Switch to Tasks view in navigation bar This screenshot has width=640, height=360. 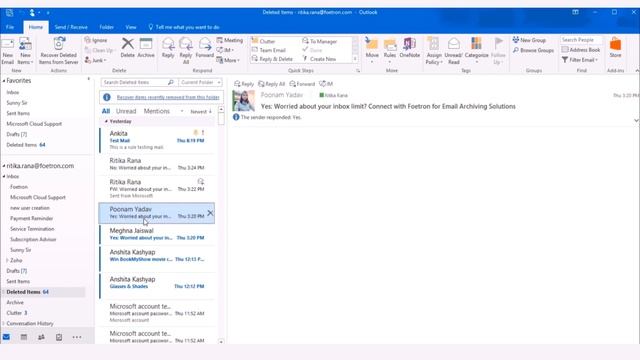tap(59, 337)
